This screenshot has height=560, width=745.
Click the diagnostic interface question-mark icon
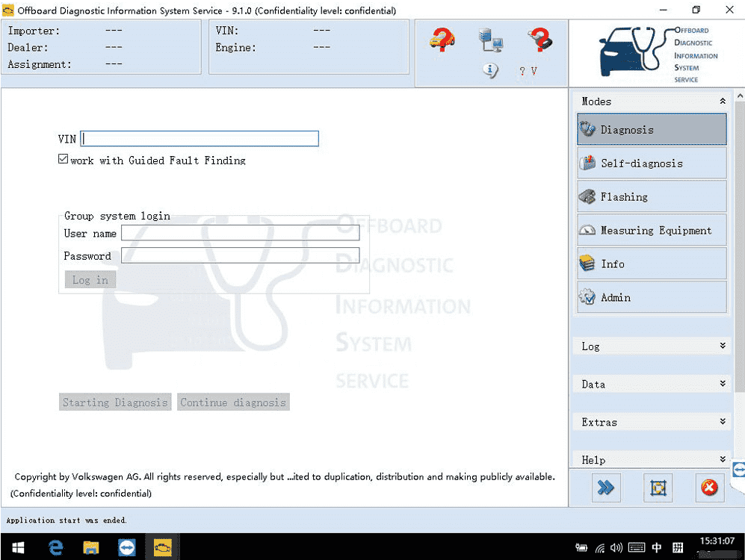pos(540,40)
